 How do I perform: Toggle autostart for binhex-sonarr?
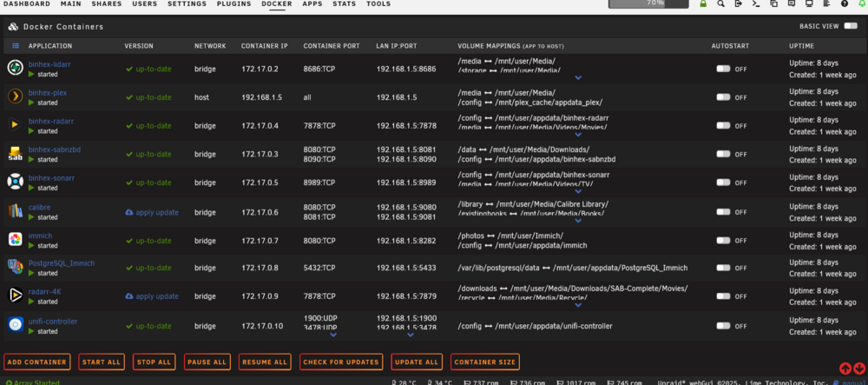723,183
